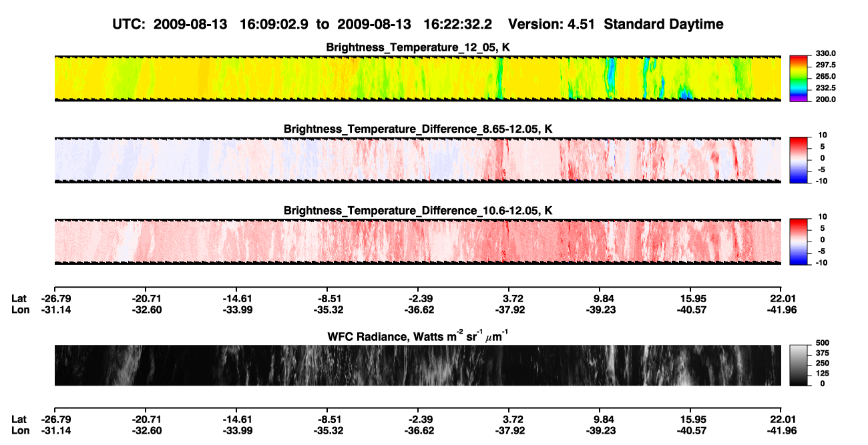Click the Brightness_Temperature_Difference_10.6-12.05 image strip
Viewport: 868px width, 445px height.
(417, 242)
